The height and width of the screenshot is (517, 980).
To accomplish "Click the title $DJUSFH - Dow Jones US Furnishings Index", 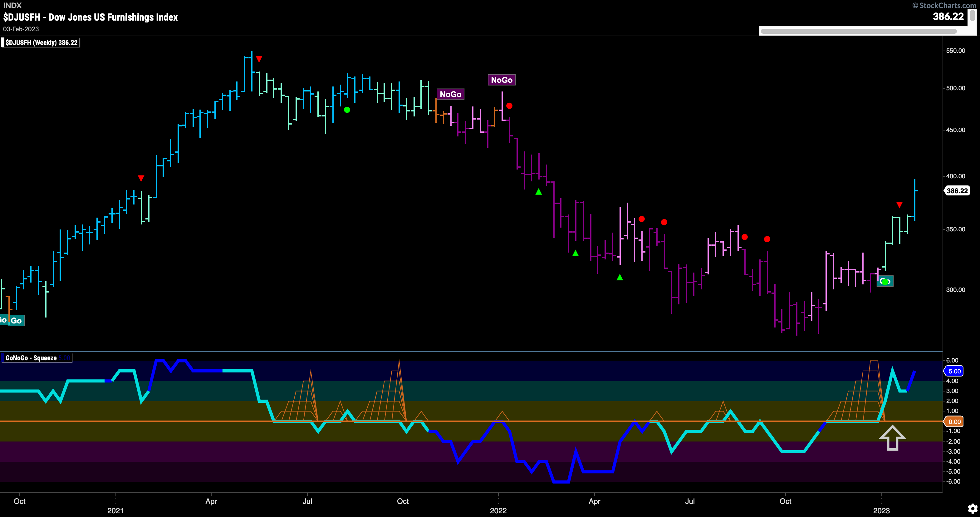I will tap(91, 17).
